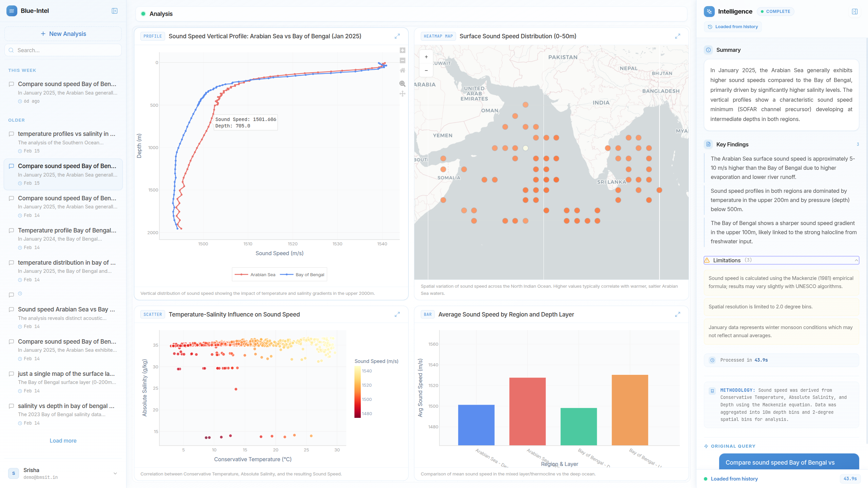868x488 pixels.
Task: Click the pan tool on the sound speed chart
Action: [402, 94]
